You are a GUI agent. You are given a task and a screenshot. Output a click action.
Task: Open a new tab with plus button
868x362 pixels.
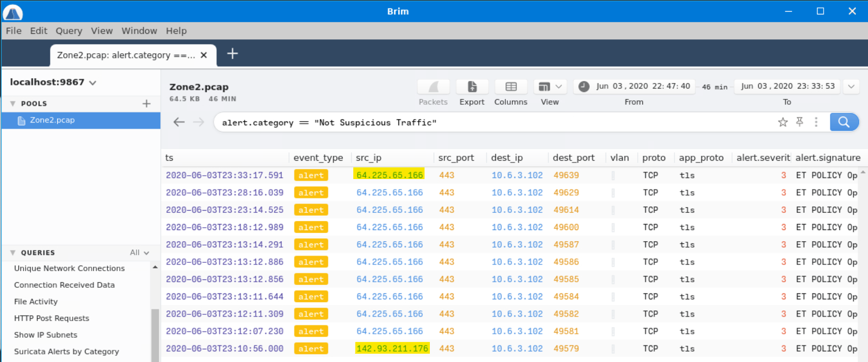pyautogui.click(x=233, y=54)
